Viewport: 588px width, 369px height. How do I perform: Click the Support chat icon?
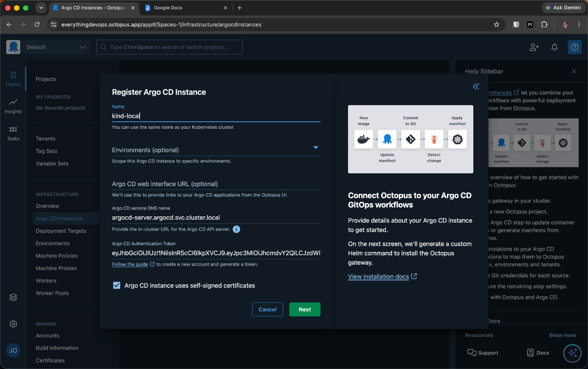[x=472, y=352]
